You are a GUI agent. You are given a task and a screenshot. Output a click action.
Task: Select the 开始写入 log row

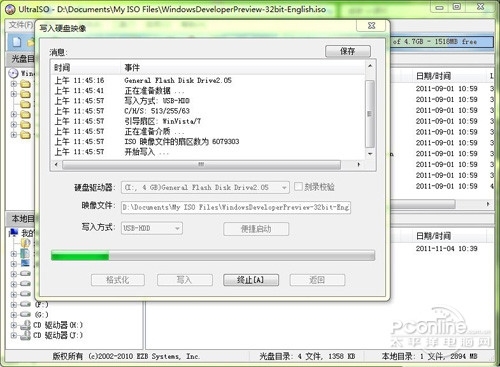(x=208, y=152)
